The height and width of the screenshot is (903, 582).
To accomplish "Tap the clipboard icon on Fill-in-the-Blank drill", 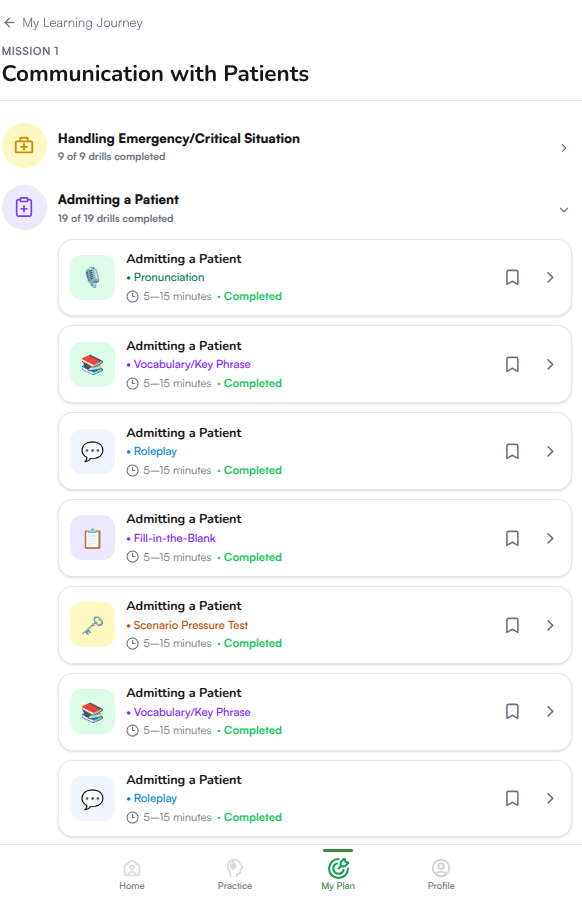I will coord(92,538).
